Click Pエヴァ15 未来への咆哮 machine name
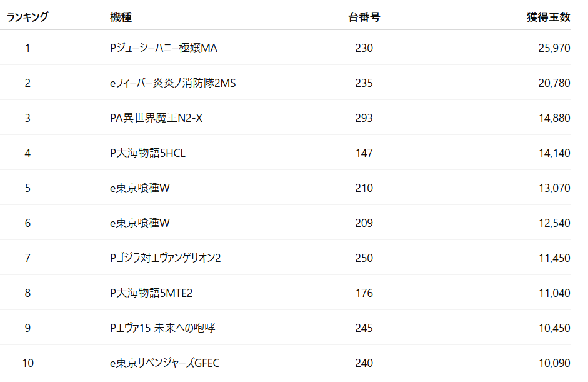The image size is (588, 382). [162, 328]
